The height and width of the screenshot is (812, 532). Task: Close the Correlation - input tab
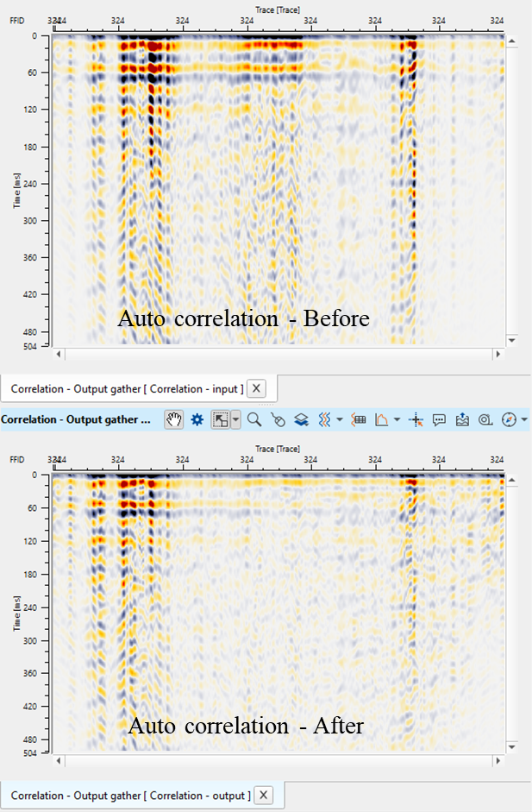tap(256, 387)
